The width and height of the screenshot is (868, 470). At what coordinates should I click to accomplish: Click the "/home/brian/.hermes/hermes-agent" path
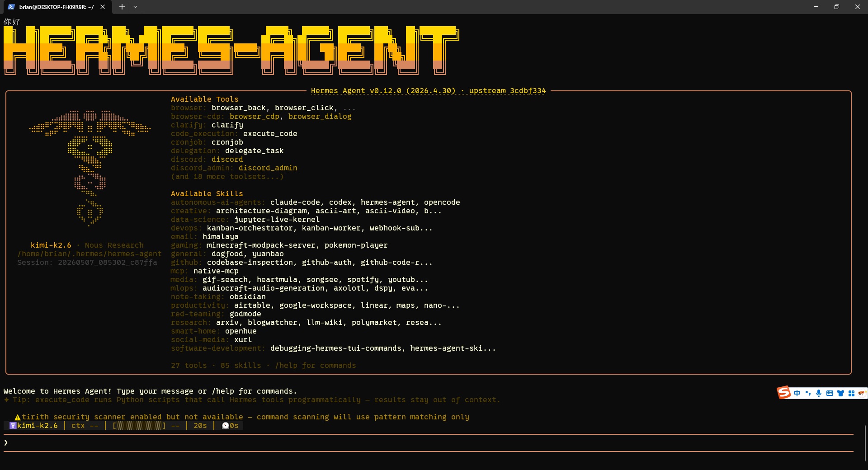(x=90, y=254)
